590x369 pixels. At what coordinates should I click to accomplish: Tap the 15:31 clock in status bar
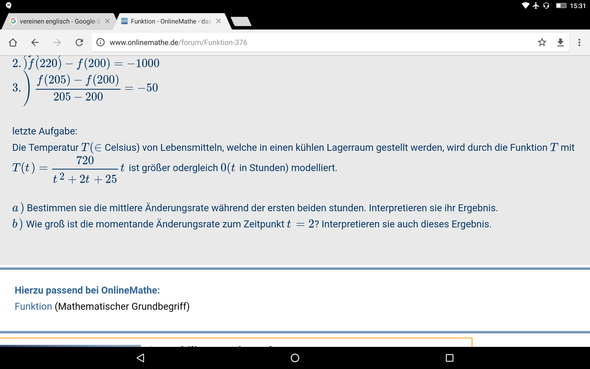[x=578, y=6]
